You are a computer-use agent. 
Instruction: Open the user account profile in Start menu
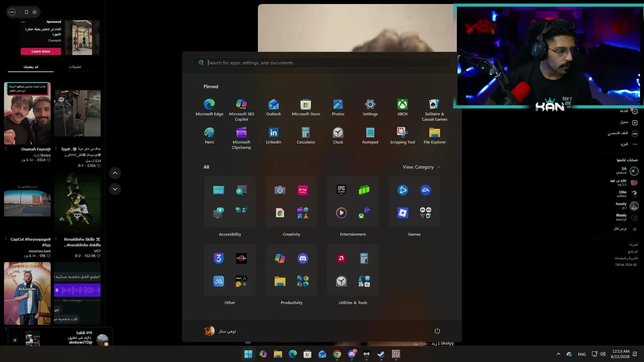point(220,331)
